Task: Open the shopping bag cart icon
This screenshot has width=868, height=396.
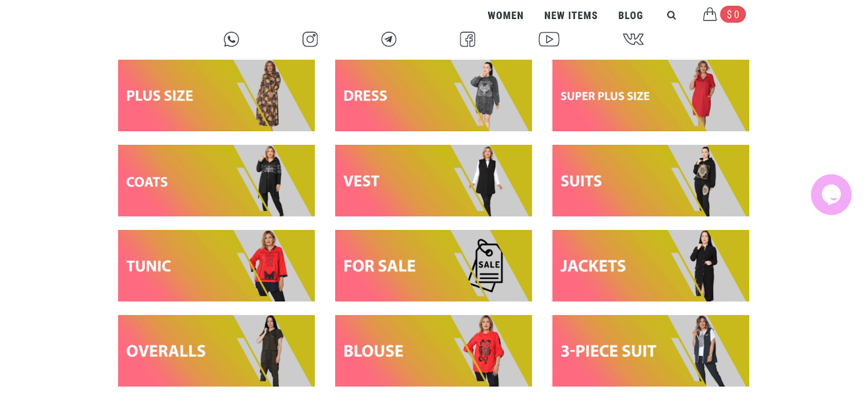Action: click(710, 15)
